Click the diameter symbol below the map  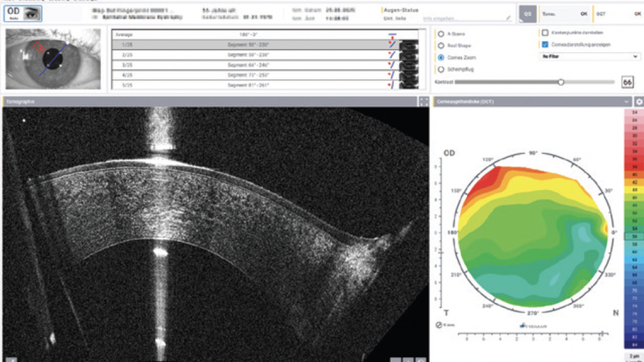click(x=439, y=325)
